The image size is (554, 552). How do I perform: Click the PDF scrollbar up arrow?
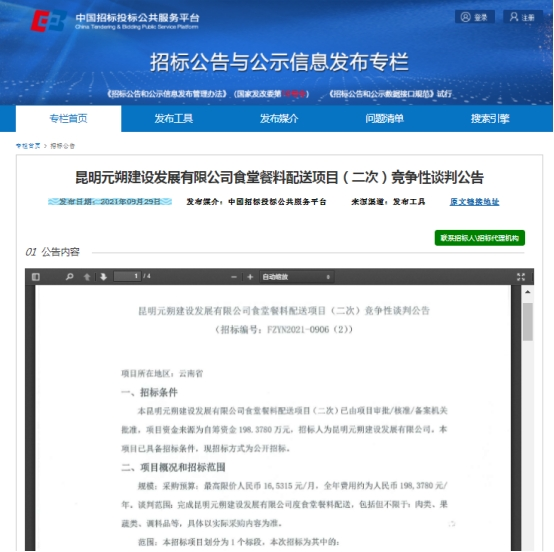coord(528,292)
